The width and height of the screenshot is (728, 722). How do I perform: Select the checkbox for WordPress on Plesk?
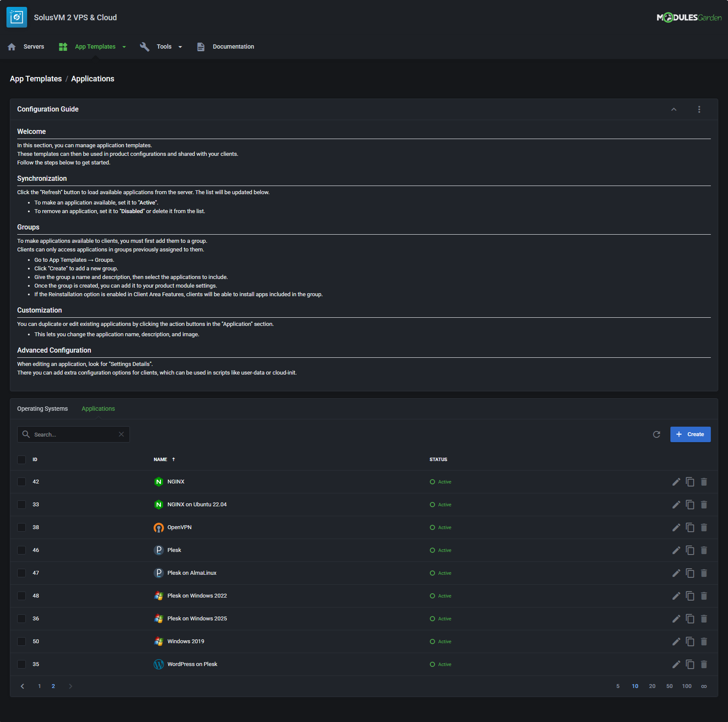click(22, 664)
